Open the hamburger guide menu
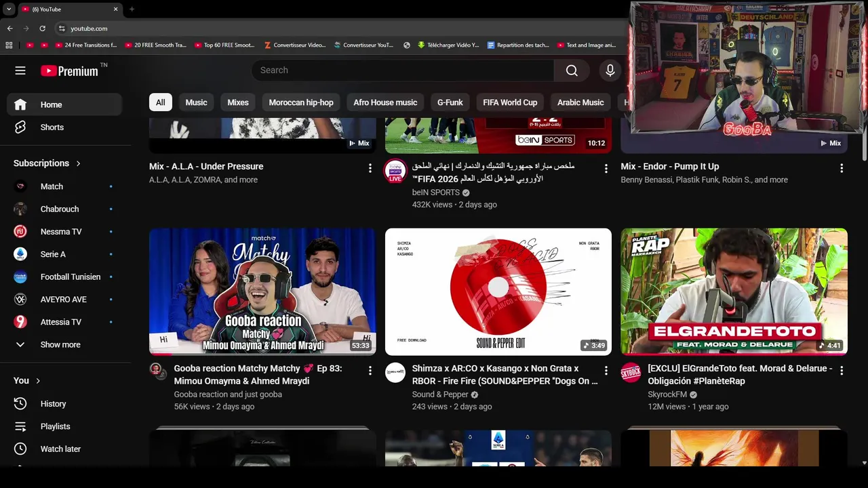The image size is (868, 488). point(20,70)
